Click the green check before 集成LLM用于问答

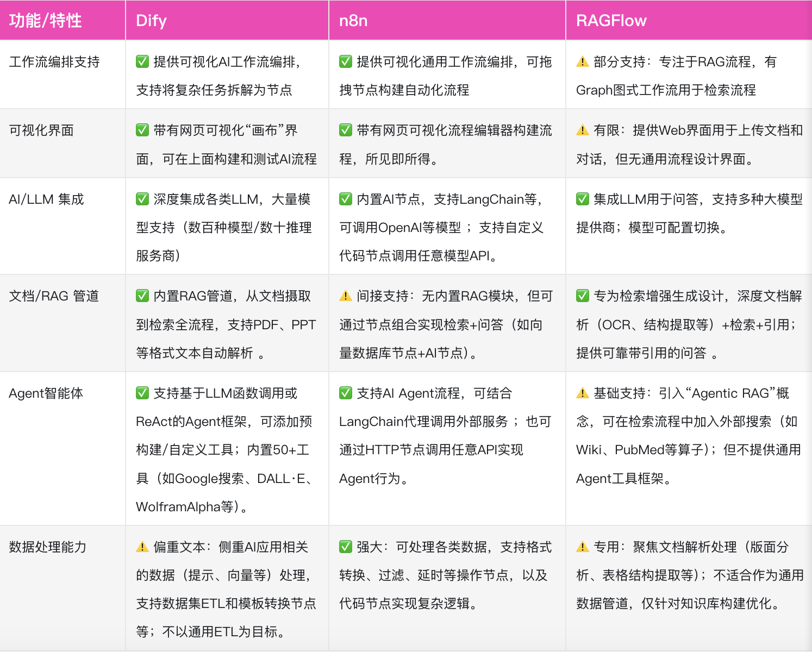[x=583, y=199]
